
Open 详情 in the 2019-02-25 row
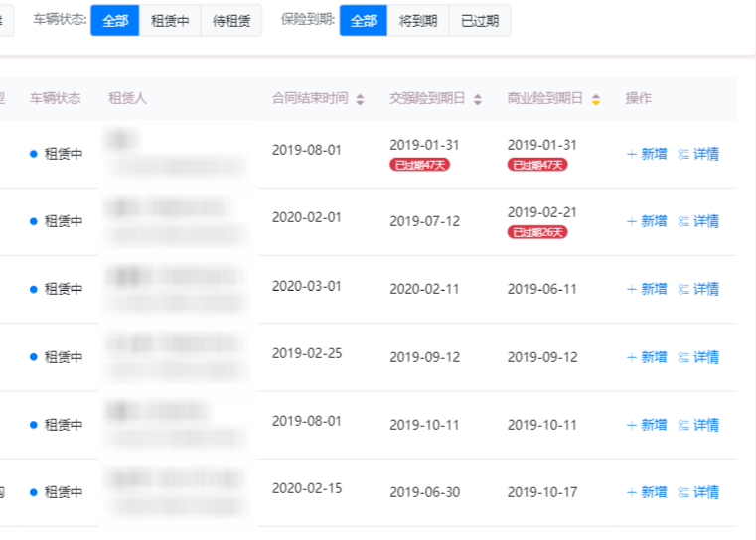click(698, 357)
